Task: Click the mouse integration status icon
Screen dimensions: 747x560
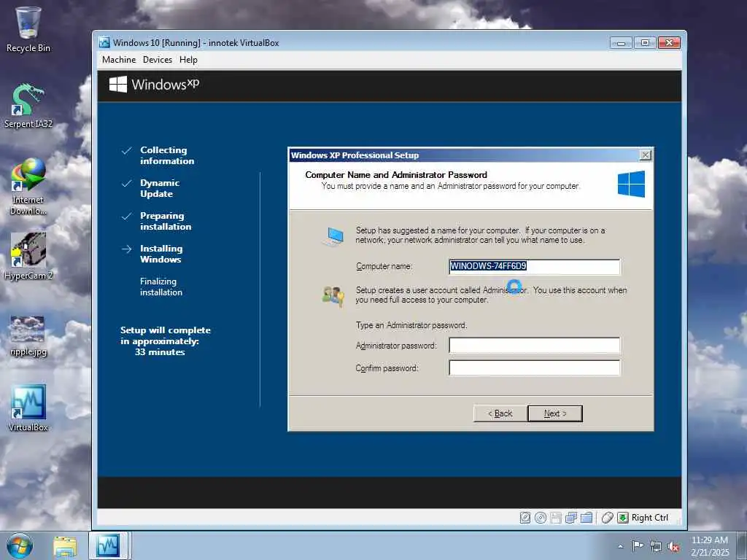Action: point(607,518)
